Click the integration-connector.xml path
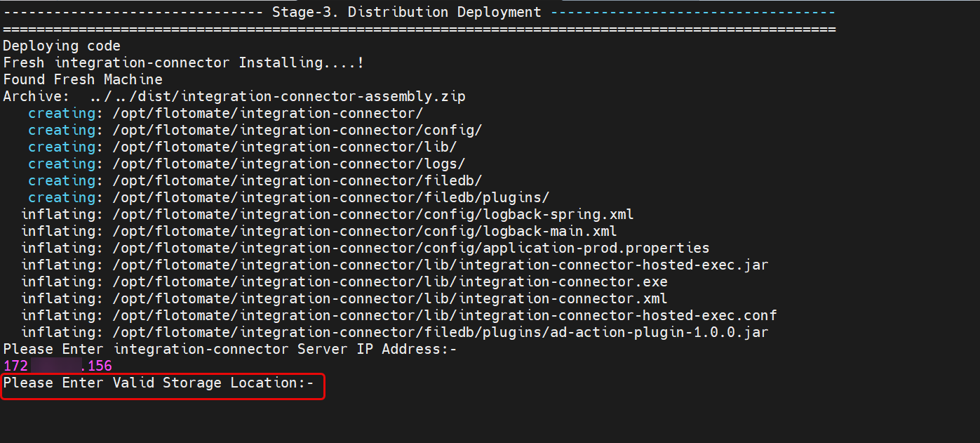Screen dimensions: 980x443 [389, 298]
